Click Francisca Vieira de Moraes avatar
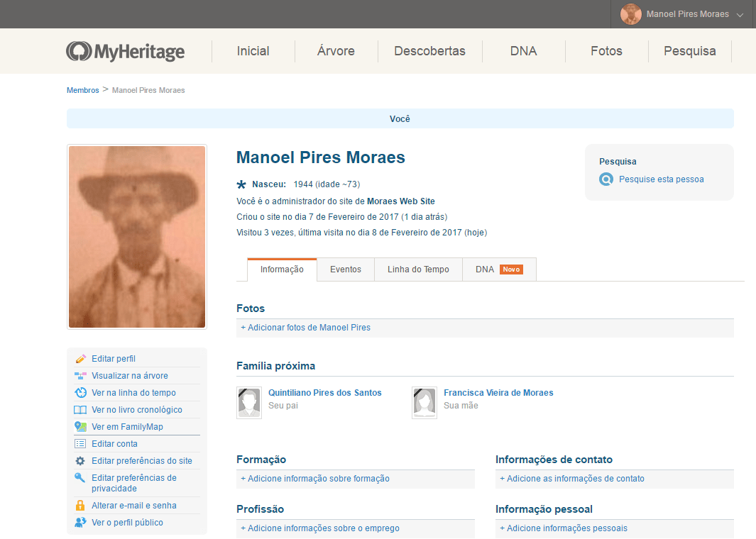 coord(424,403)
